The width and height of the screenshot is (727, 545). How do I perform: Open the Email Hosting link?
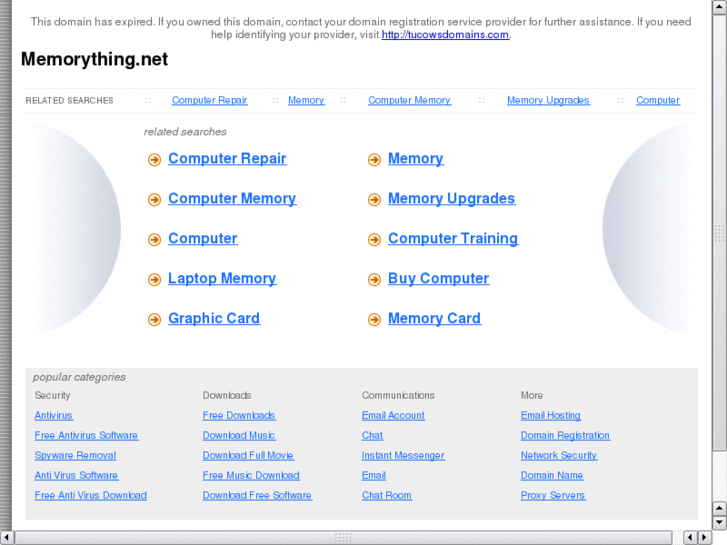pos(551,416)
